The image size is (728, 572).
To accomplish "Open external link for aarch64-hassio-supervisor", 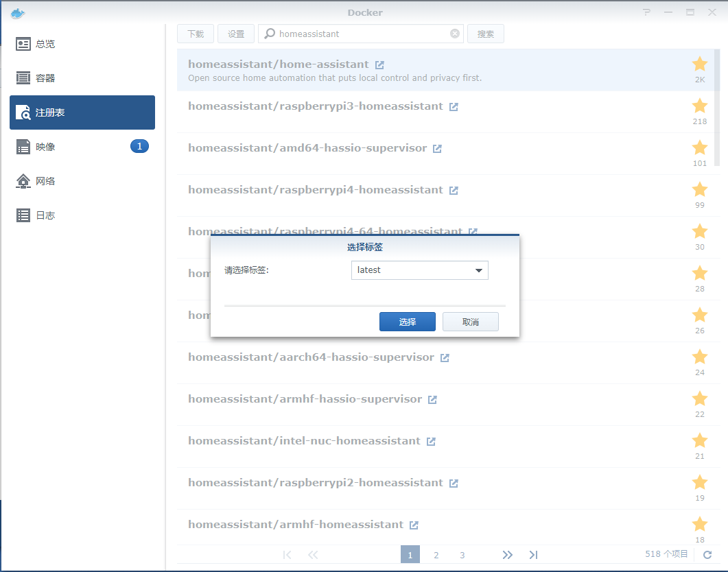I will (445, 358).
